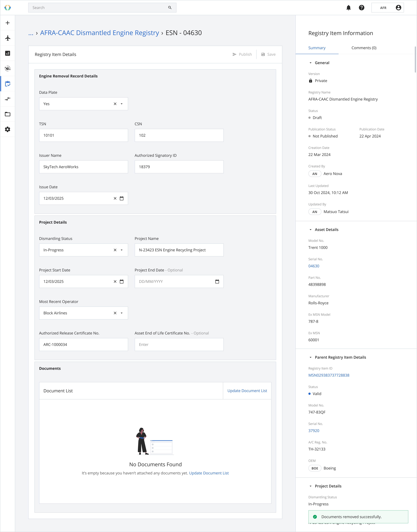The image size is (417, 532).
Task: Switch to the Comments (0) tab
Action: pos(364,48)
